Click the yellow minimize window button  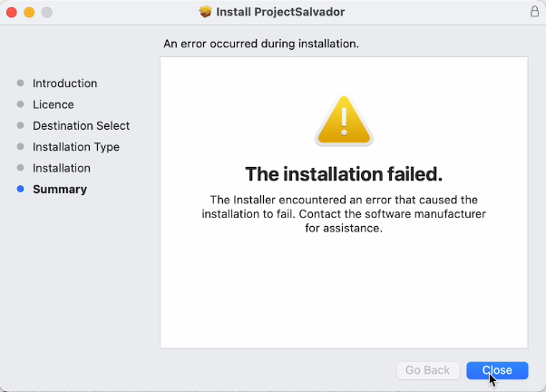(29, 12)
